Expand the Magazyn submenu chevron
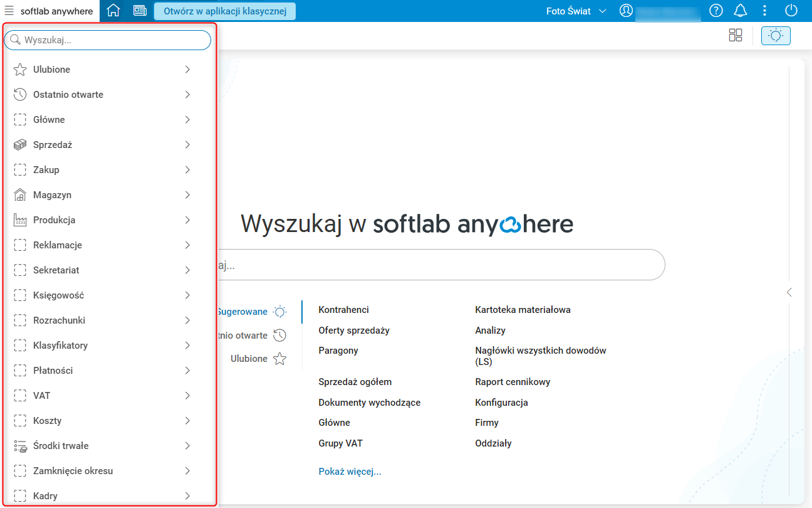812x508 pixels. [x=187, y=195]
